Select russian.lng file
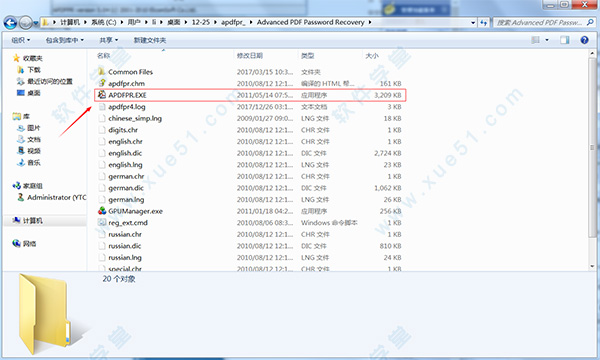Viewport: 600px width, 360px height. coord(125,257)
